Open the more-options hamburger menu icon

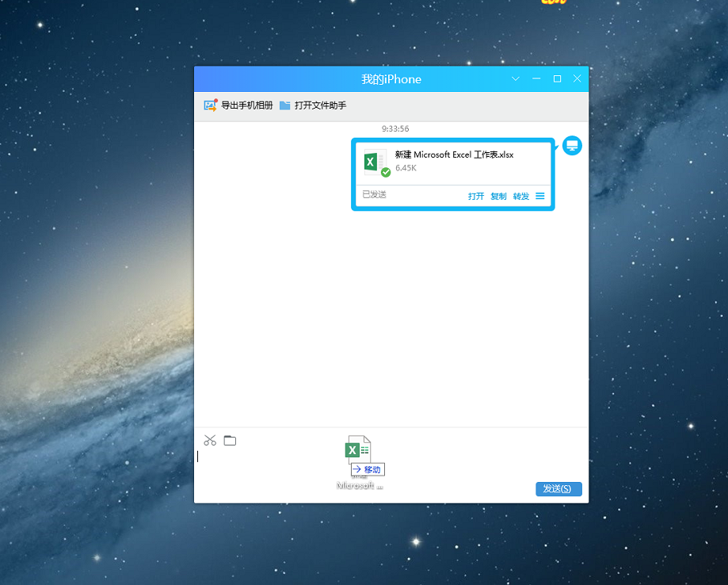540,196
